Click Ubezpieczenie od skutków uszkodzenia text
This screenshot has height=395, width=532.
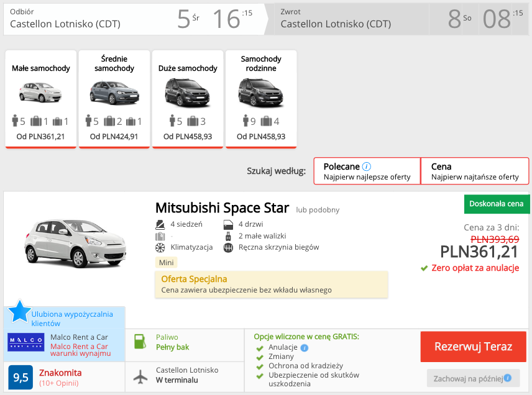(314, 379)
